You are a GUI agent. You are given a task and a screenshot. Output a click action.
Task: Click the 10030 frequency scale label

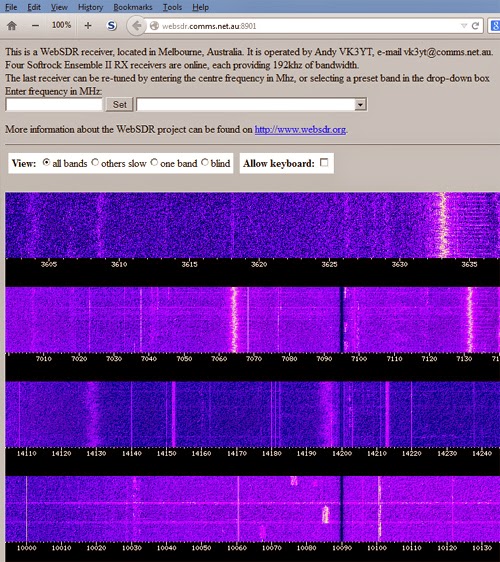[132, 548]
